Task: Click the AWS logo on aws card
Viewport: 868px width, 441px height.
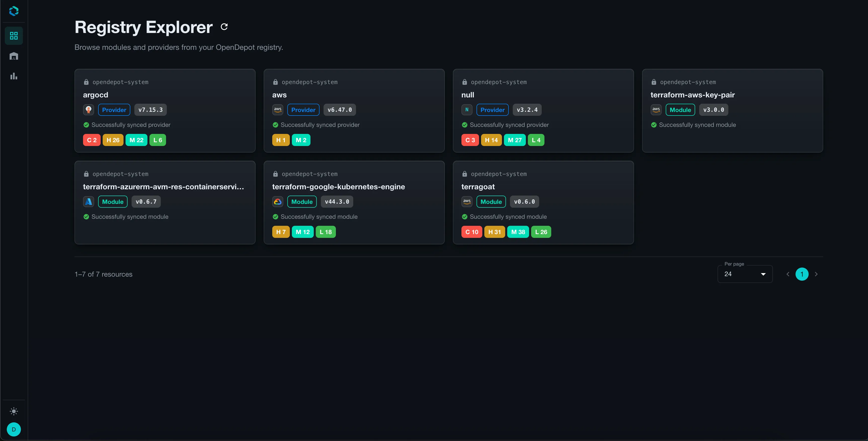Action: tap(278, 110)
